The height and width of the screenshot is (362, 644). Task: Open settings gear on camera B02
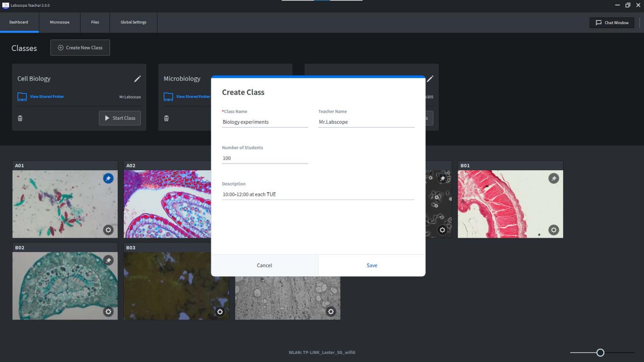[x=108, y=311]
